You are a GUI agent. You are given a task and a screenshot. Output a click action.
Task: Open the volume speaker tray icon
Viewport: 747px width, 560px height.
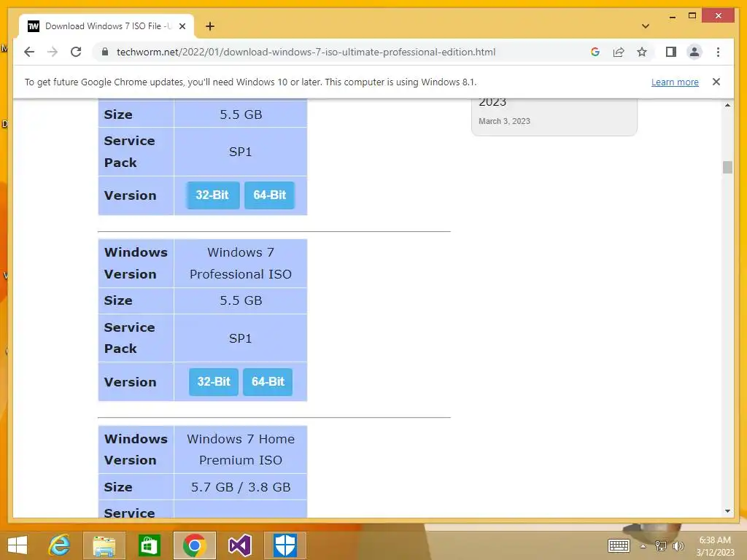[678, 546]
